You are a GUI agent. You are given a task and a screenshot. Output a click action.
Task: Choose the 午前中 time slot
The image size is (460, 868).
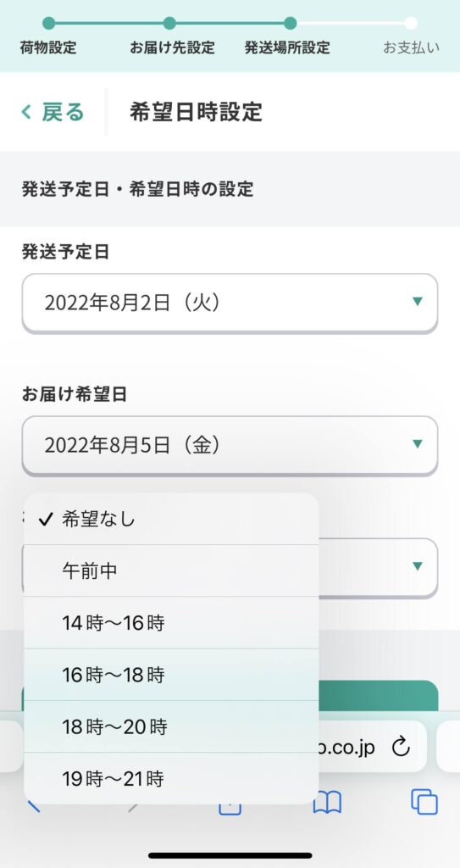171,570
